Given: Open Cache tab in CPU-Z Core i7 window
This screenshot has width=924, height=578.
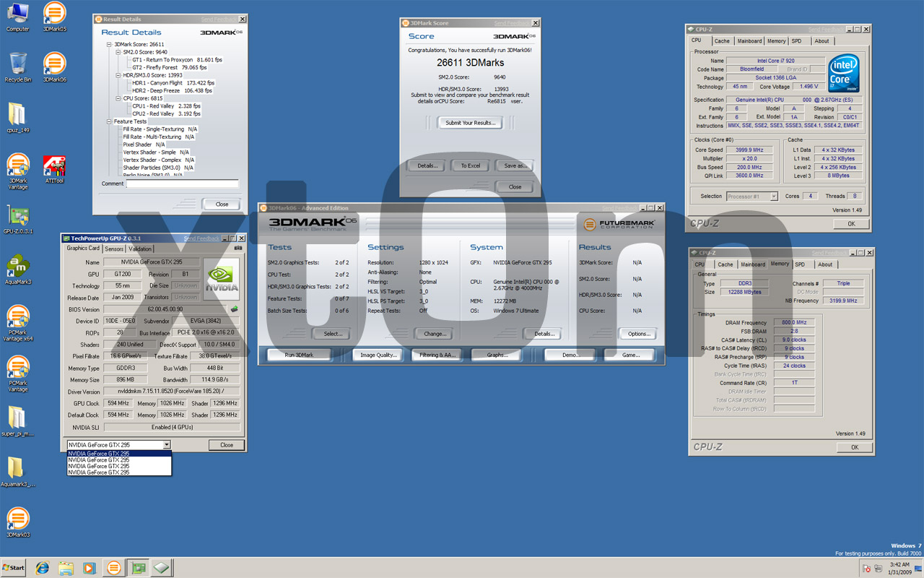Looking at the screenshot, I should [x=722, y=41].
